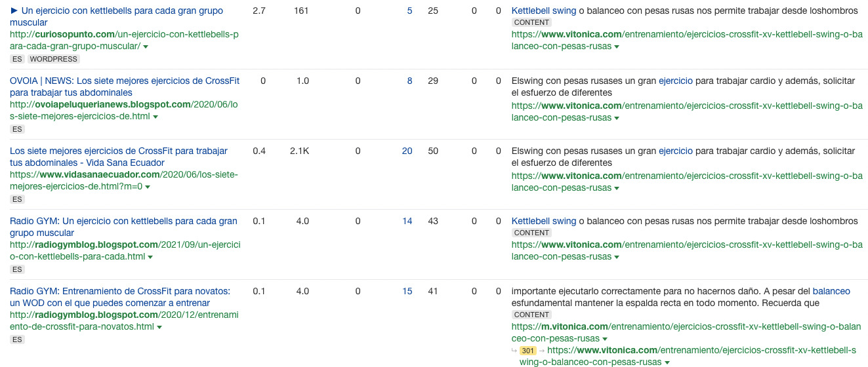The height and width of the screenshot is (367, 868).
Task: Click the "balanceo" anchor text link
Action: [x=831, y=291]
